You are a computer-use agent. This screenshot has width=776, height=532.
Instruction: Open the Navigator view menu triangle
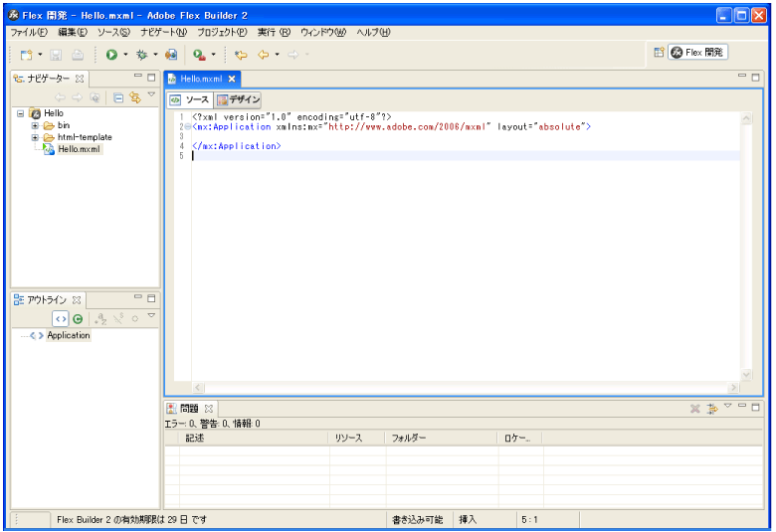coord(151,94)
